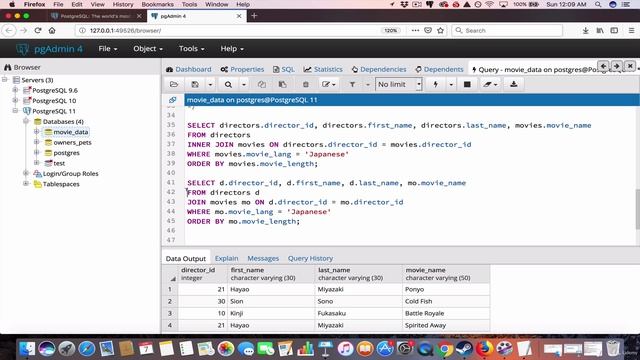The image size is (640, 360).
Task: Bookmark page with star icon
Action: (x=440, y=30)
